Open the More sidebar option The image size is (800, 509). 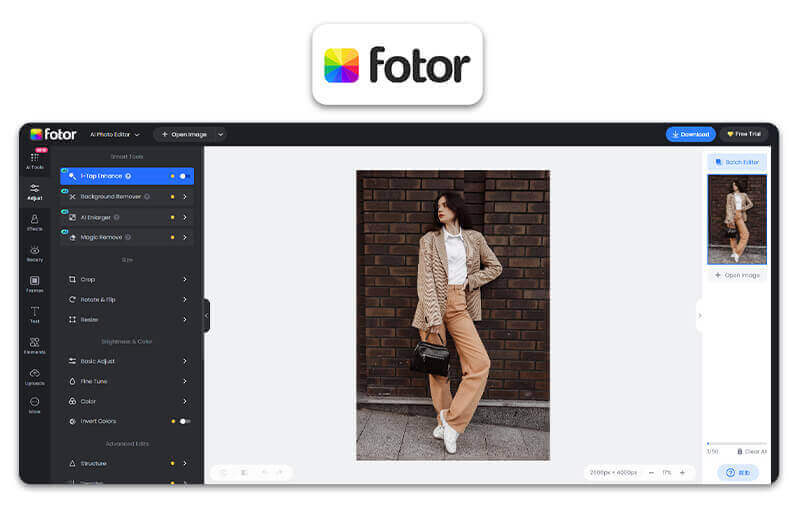(35, 405)
